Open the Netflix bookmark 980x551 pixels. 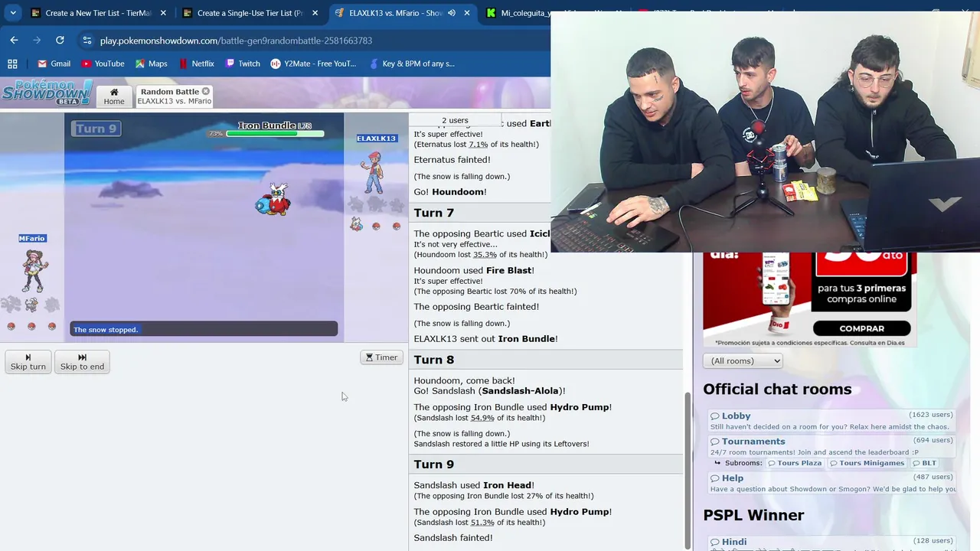pyautogui.click(x=196, y=64)
